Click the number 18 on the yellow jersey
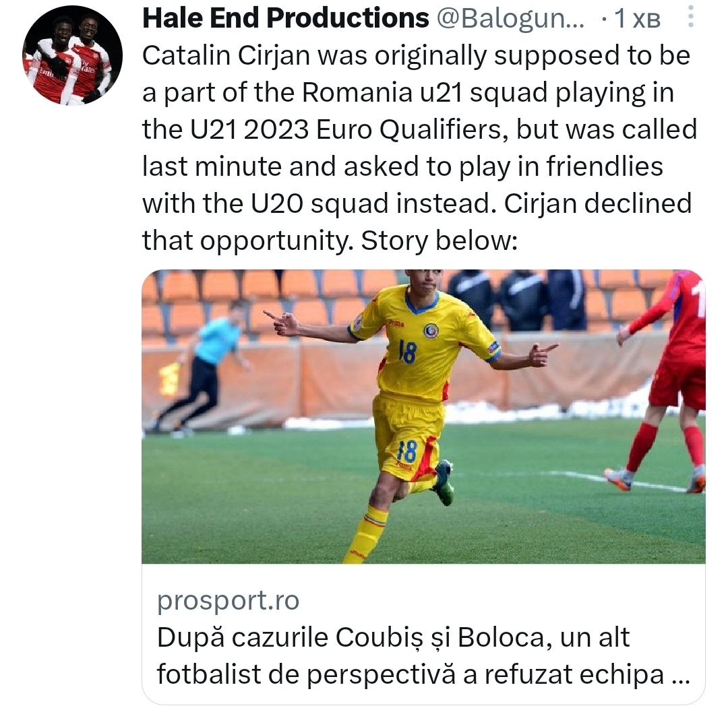Image resolution: width=728 pixels, height=708 pixels. pos(407,351)
